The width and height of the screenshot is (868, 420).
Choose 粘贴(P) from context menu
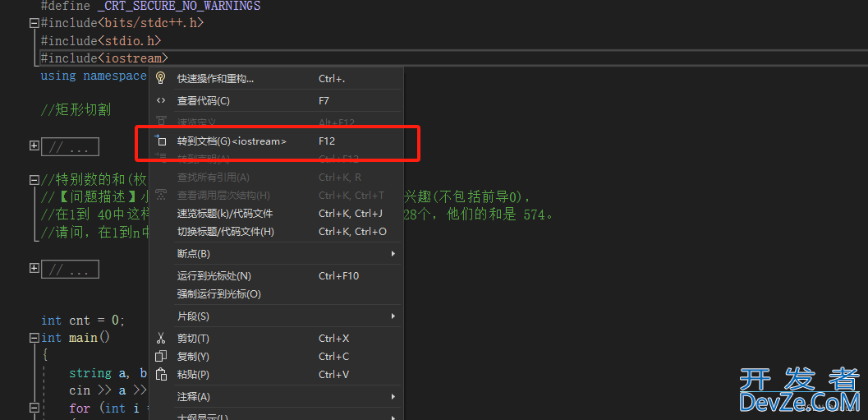[277, 375]
